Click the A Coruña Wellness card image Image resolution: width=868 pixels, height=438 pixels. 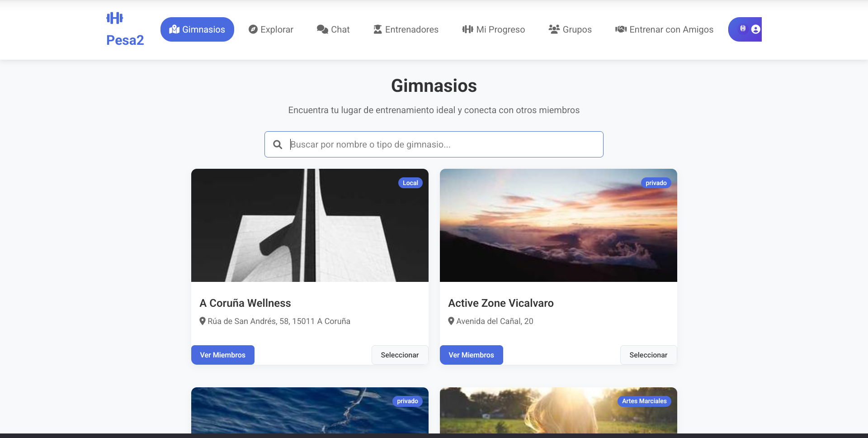click(310, 225)
